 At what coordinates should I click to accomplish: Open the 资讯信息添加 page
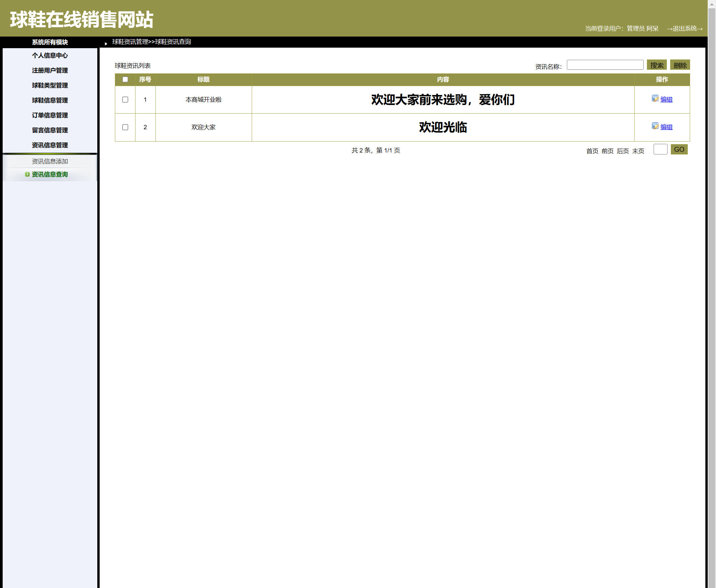click(49, 161)
